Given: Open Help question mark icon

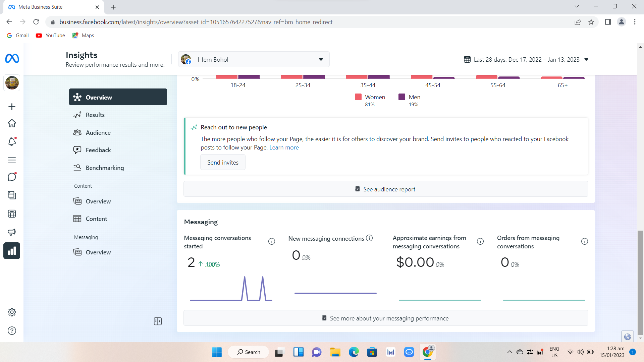Looking at the screenshot, I should tap(12, 331).
